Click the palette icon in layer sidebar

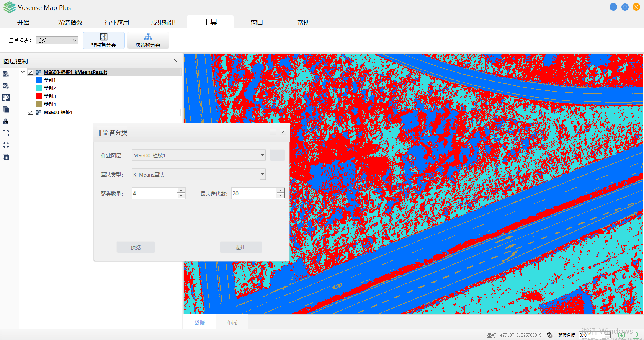point(6,98)
